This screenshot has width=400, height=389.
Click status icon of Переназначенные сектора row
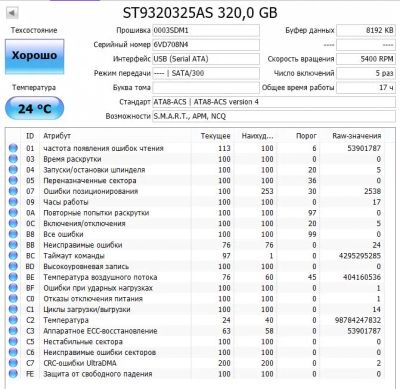[x=13, y=180]
